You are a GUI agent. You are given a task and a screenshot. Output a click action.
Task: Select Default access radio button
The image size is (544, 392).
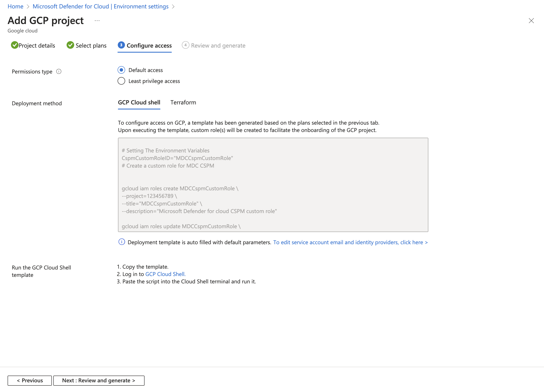point(121,70)
